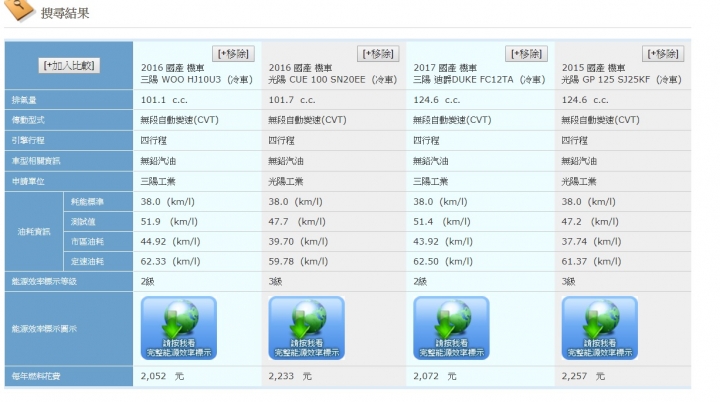The width and height of the screenshot is (720, 402).
Task: Click the 44.92 (km/l) city consumption
Action: [170, 242]
